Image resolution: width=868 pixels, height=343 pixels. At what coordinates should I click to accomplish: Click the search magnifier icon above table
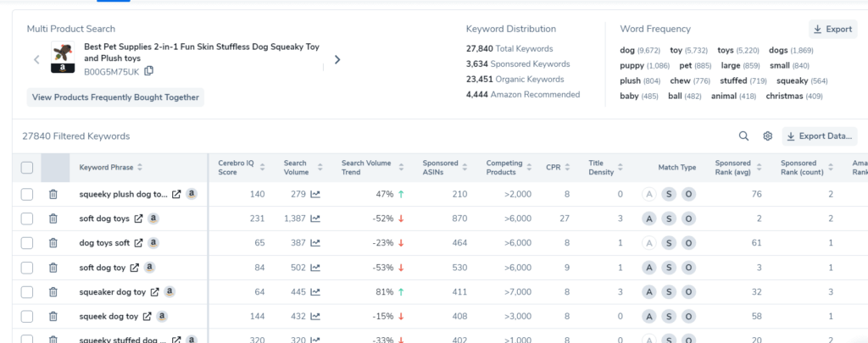tap(743, 136)
